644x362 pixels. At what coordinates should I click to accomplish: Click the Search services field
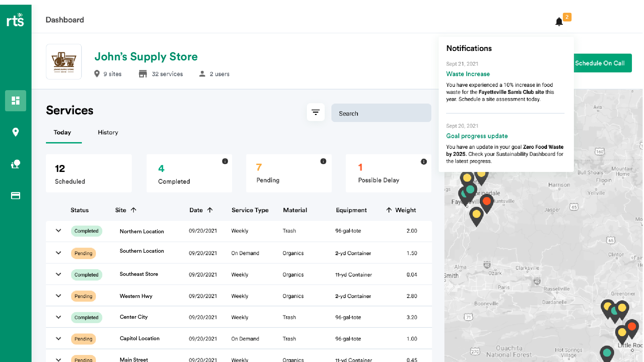(381, 113)
